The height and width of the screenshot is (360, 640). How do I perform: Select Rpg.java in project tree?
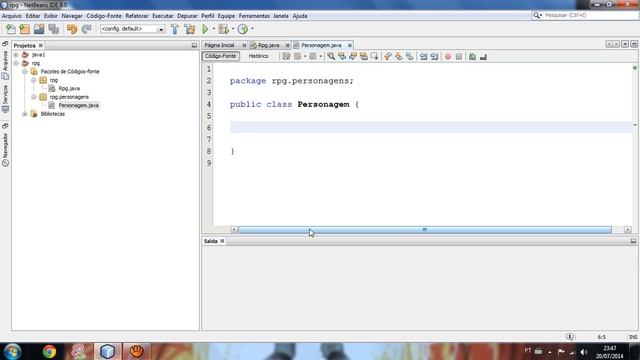point(69,89)
